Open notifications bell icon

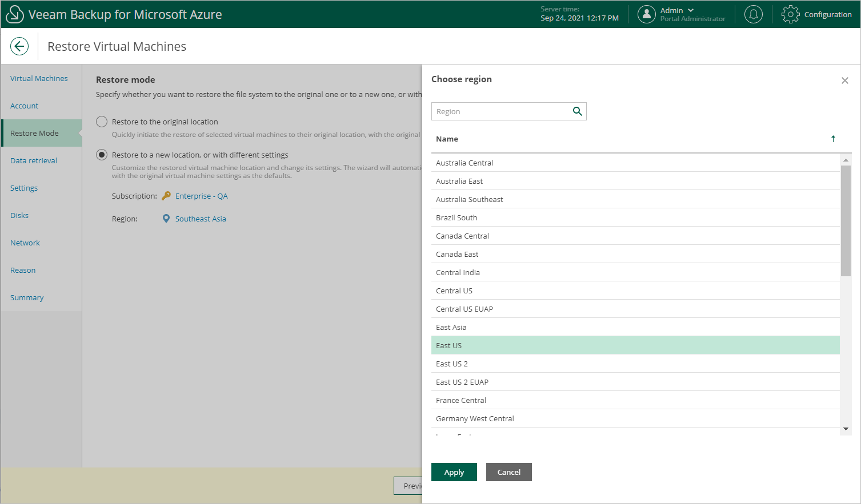coord(754,14)
